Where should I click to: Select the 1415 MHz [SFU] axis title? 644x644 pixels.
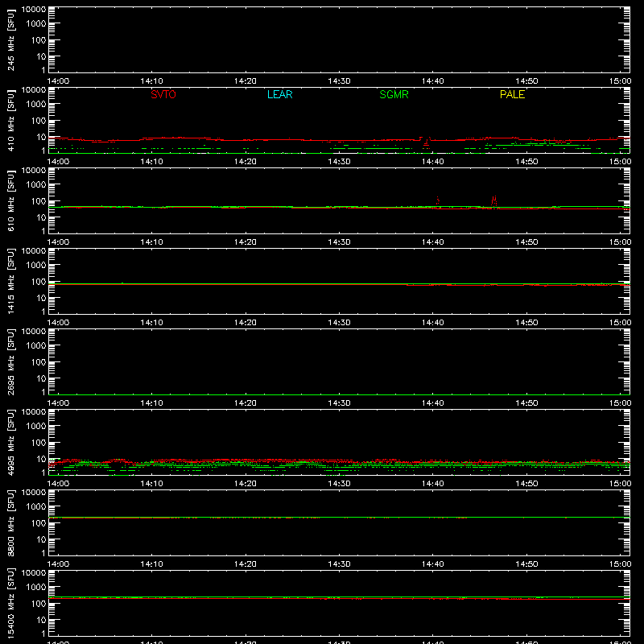(x=11, y=282)
